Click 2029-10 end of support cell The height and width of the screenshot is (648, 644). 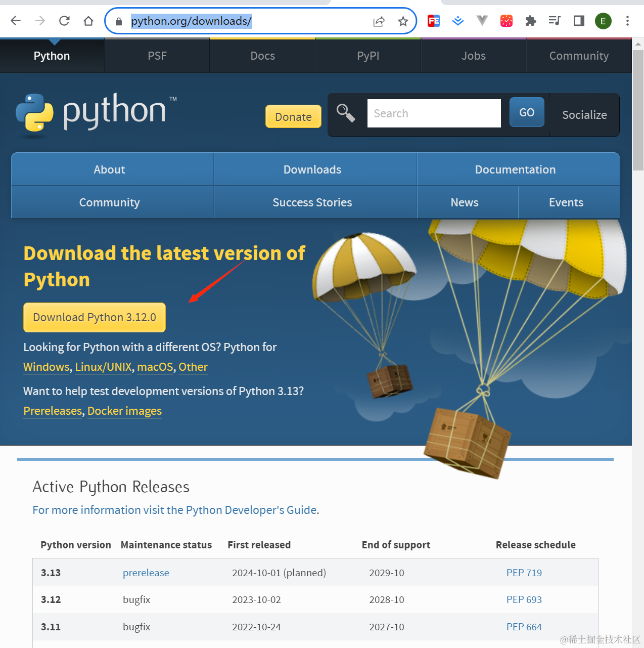pyautogui.click(x=387, y=573)
